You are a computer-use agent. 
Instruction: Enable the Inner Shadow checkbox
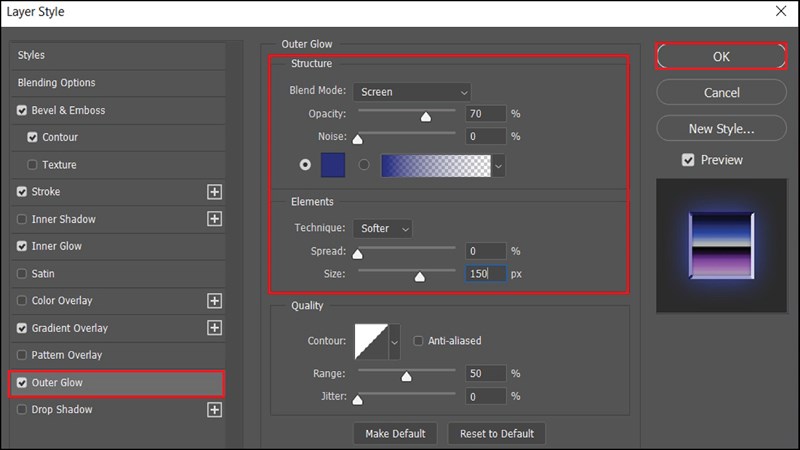tap(22, 219)
